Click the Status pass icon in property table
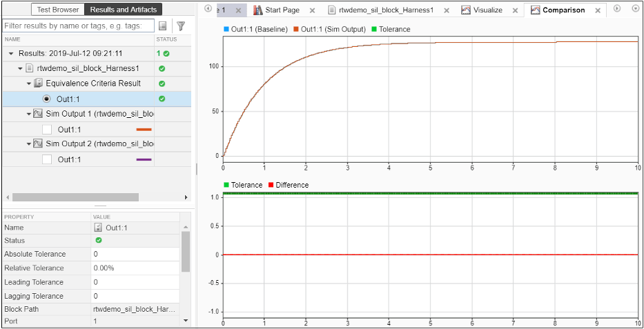The height and width of the screenshot is (329, 644). pos(99,241)
